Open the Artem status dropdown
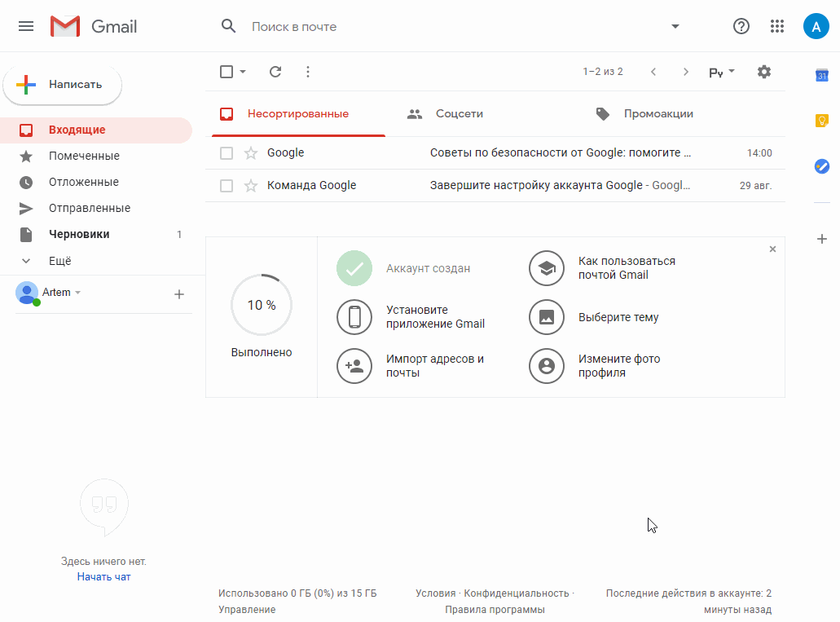 pyautogui.click(x=77, y=293)
